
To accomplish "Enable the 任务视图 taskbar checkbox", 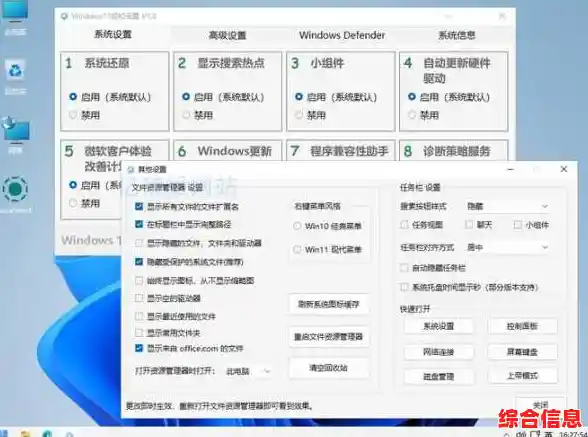I will 404,225.
